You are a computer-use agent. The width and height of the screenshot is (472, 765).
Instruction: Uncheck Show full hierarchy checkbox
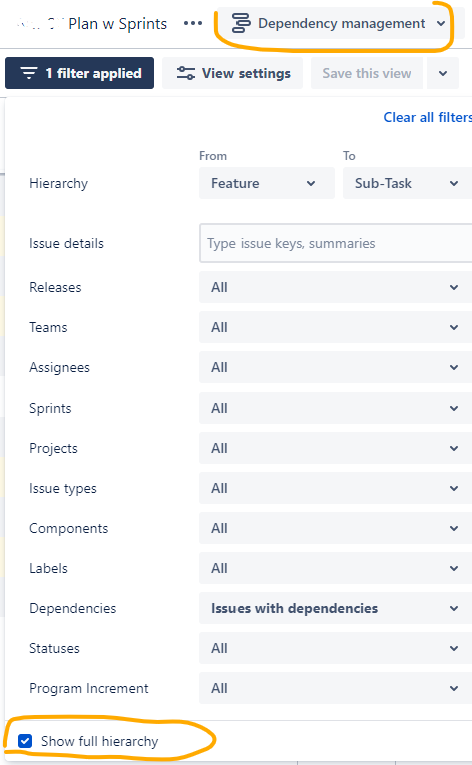tap(25, 741)
